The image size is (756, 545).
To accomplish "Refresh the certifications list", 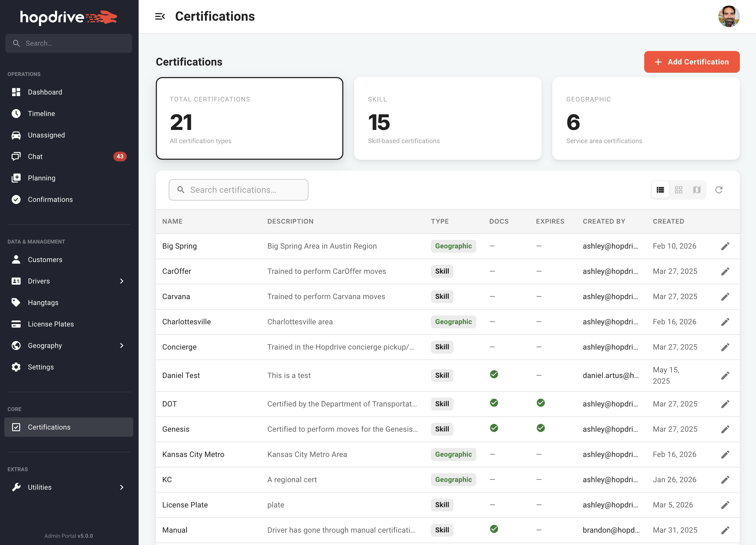I will click(x=719, y=190).
